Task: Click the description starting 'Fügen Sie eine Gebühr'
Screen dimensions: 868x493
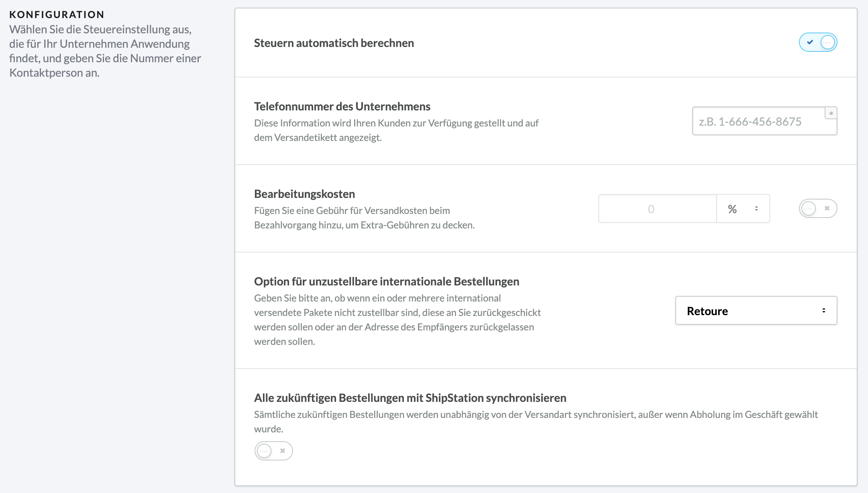Action: [x=364, y=218]
